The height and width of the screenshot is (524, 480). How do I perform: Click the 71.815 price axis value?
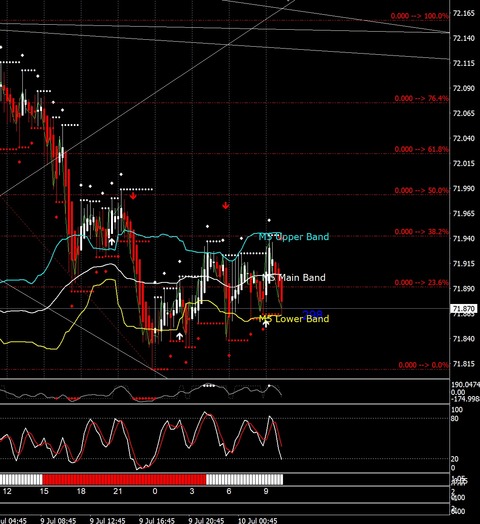tap(464, 364)
